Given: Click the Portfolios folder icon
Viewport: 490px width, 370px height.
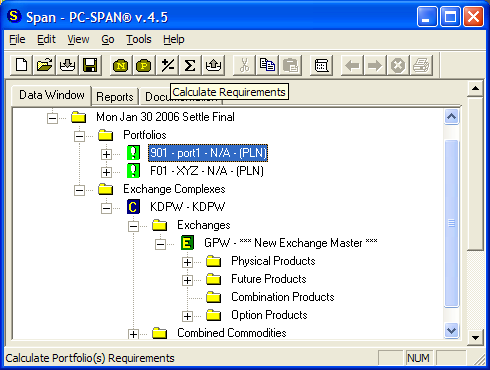Looking at the screenshot, I should 106,135.
